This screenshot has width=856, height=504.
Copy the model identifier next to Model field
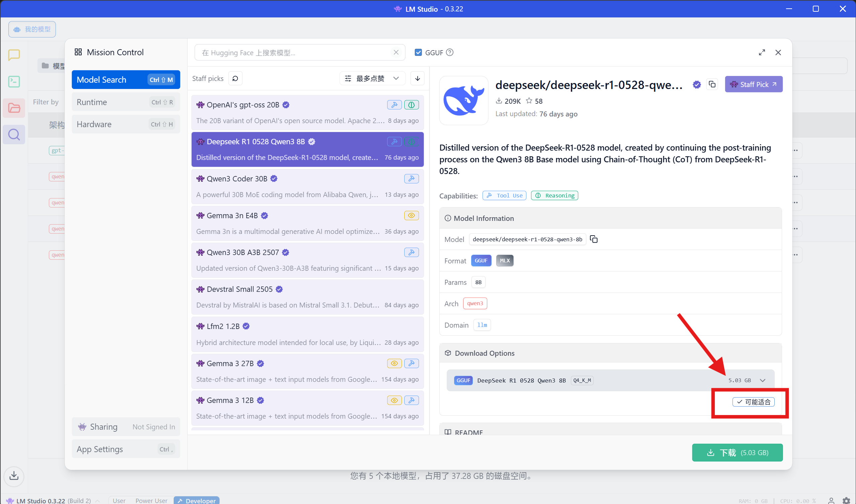pyautogui.click(x=594, y=239)
